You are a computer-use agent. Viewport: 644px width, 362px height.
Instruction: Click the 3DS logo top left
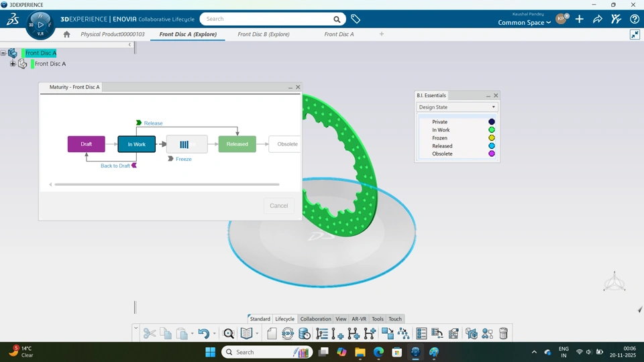(13, 19)
